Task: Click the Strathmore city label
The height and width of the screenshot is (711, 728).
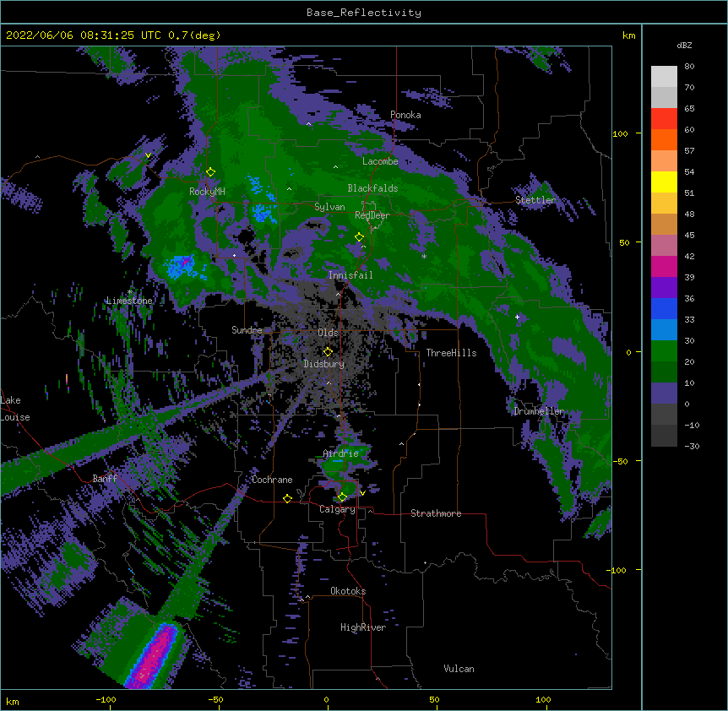Action: tap(436, 513)
